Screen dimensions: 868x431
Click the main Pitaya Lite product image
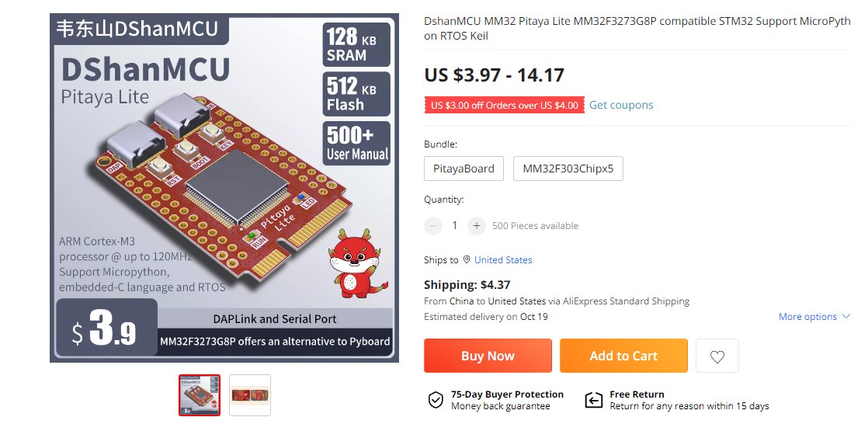(224, 188)
